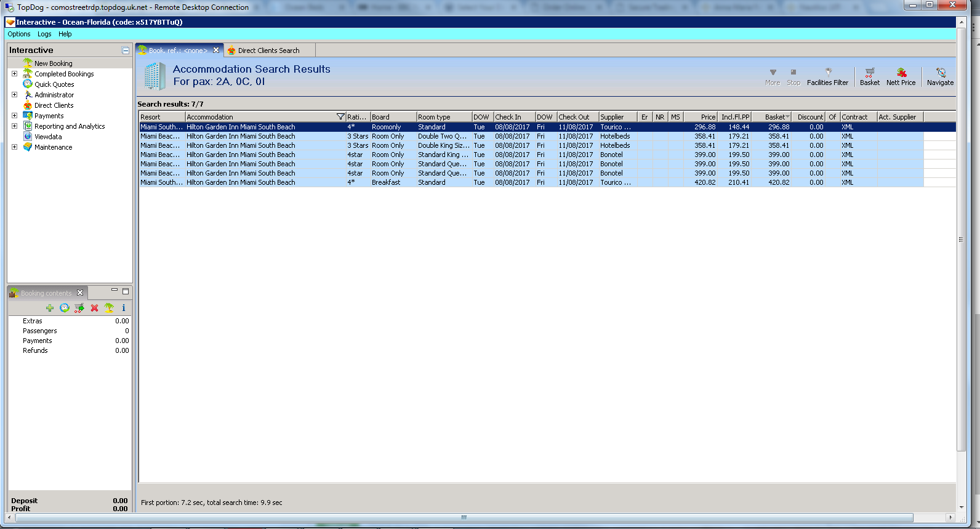Viewport: 980px width, 529px height.
Task: Open the Basket from the results toolbar
Action: [x=870, y=76]
